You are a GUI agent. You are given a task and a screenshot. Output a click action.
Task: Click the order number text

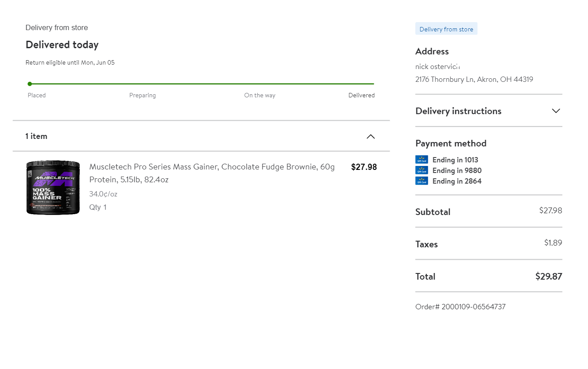[x=460, y=307]
